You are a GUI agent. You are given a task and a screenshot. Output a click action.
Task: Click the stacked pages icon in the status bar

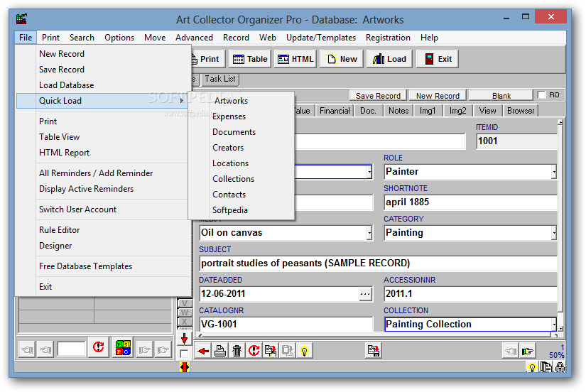546,367
